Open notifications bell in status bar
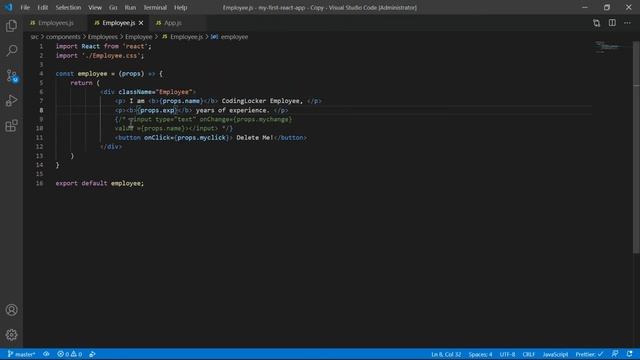Screen dimensions: 640x360 click(629, 354)
